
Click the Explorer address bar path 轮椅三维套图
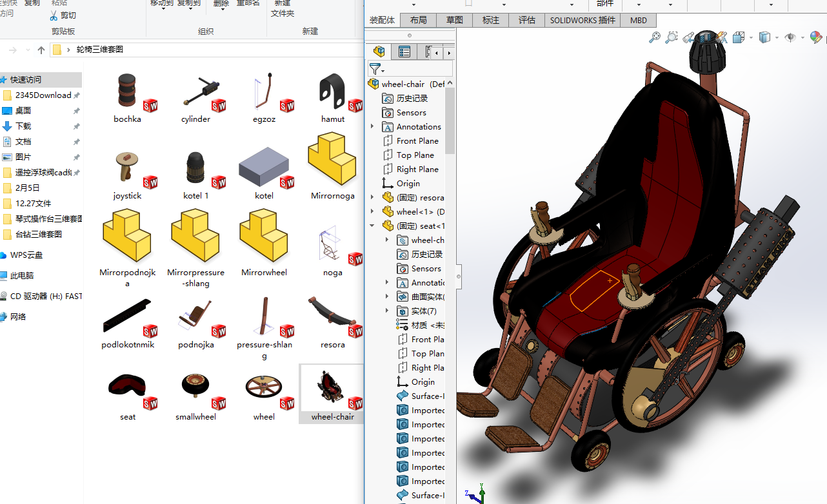click(100, 50)
